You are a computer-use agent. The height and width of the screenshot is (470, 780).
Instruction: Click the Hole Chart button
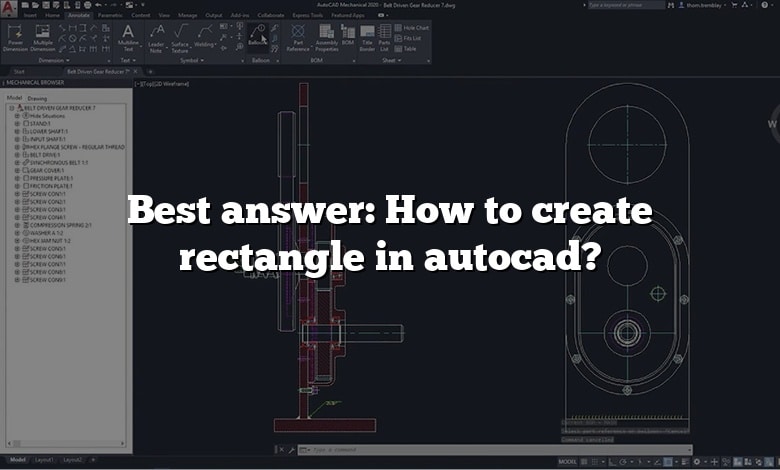(411, 28)
